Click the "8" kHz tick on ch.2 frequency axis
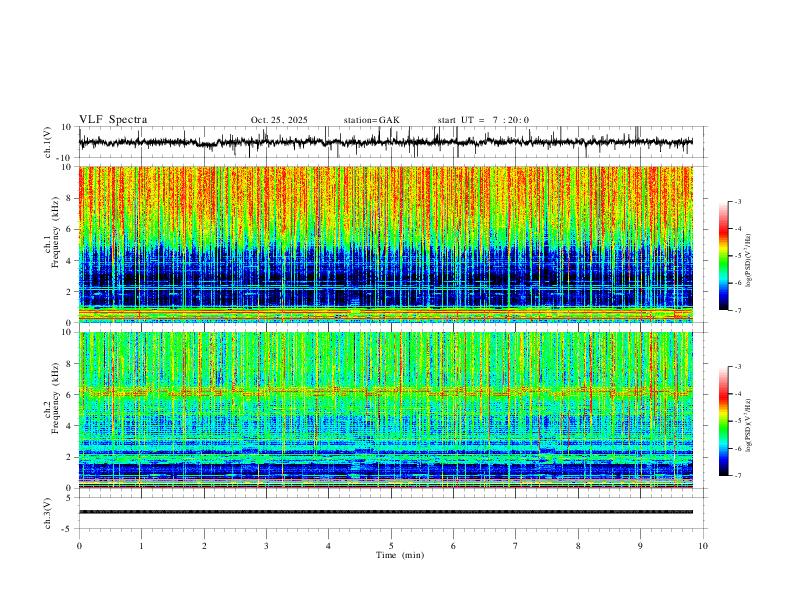 point(71,364)
